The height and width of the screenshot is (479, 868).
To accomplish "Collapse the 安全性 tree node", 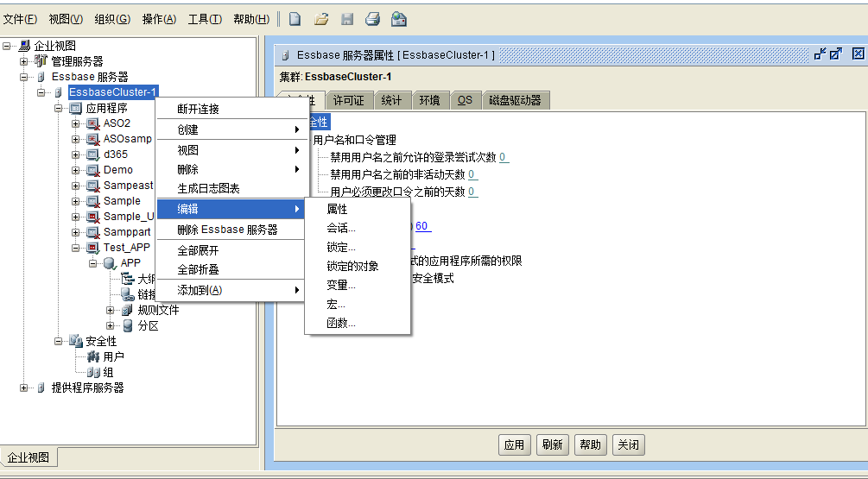I will (58, 341).
